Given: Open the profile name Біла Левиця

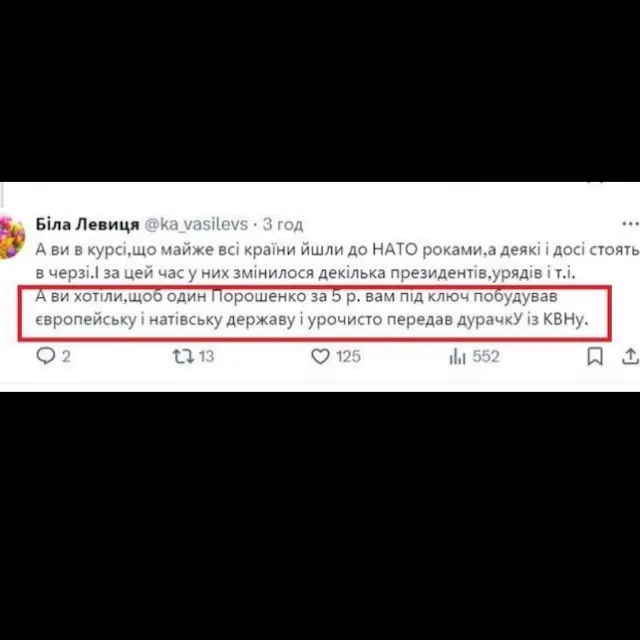Looking at the screenshot, I should (x=87, y=224).
